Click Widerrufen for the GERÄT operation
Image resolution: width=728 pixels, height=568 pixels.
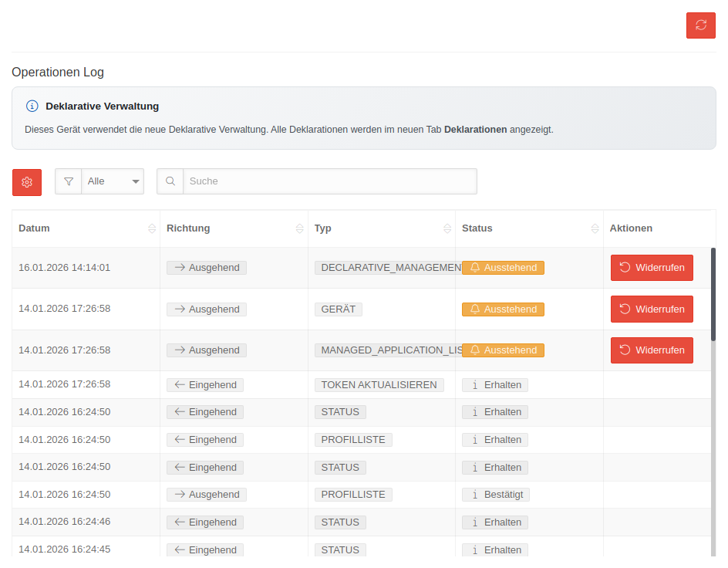click(x=652, y=309)
